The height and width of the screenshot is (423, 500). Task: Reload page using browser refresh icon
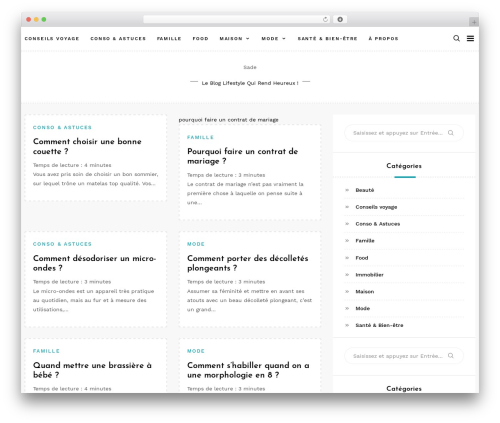(x=325, y=19)
